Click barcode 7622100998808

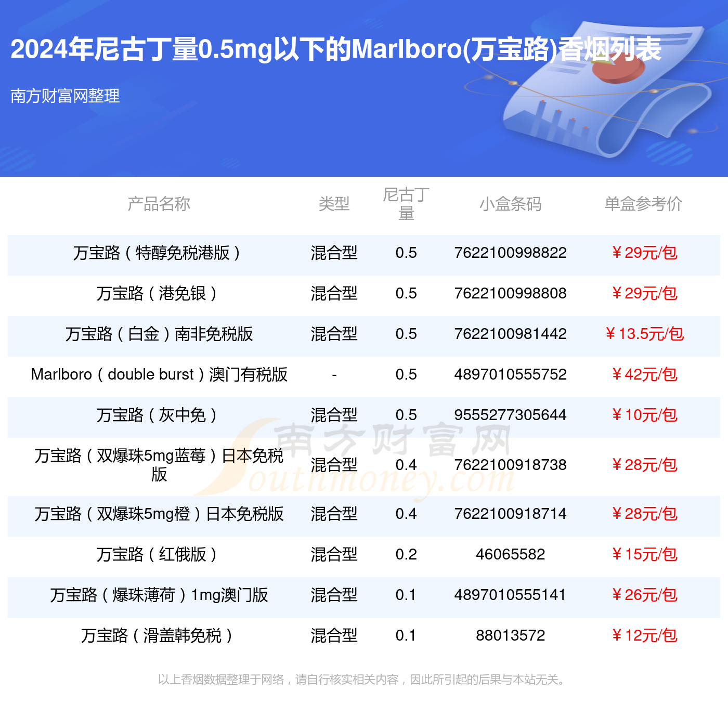coord(510,294)
